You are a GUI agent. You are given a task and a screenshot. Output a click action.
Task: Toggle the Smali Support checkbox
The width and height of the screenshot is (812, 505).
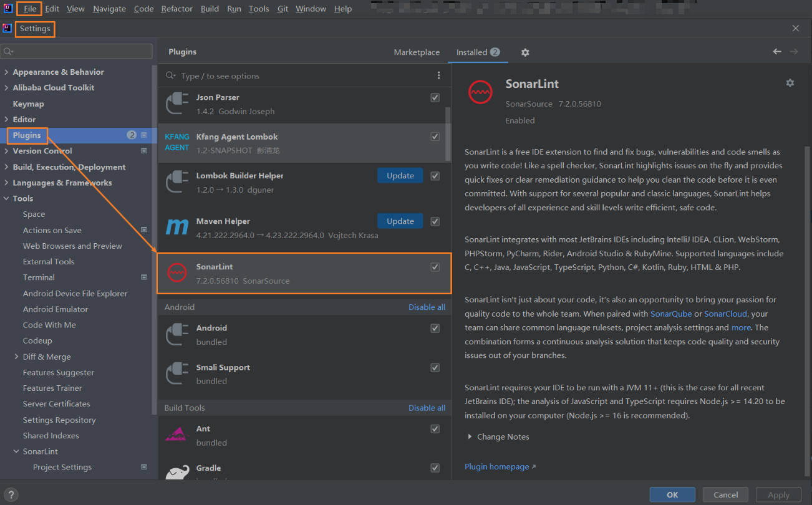click(x=435, y=367)
